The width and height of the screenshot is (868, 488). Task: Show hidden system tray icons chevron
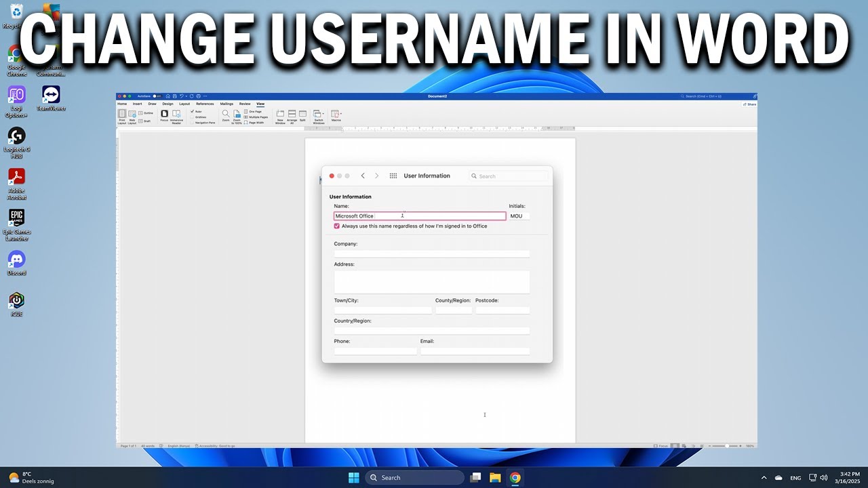[x=764, y=478]
